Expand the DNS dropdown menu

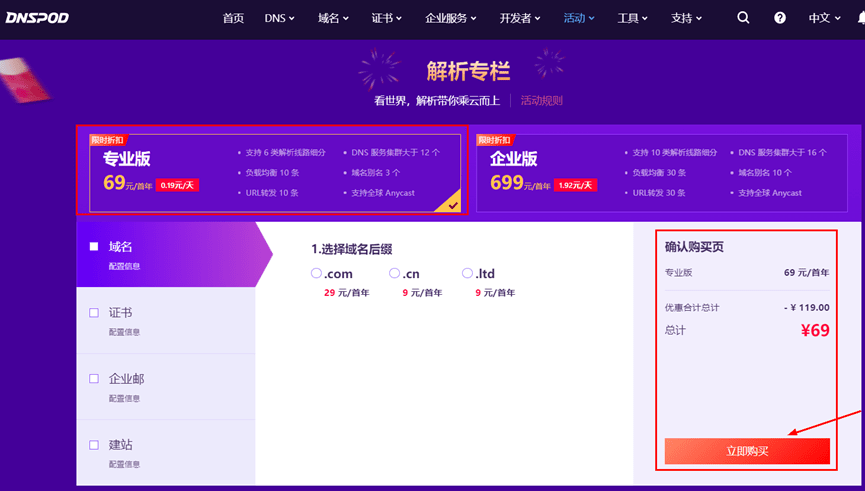pyautogui.click(x=279, y=18)
